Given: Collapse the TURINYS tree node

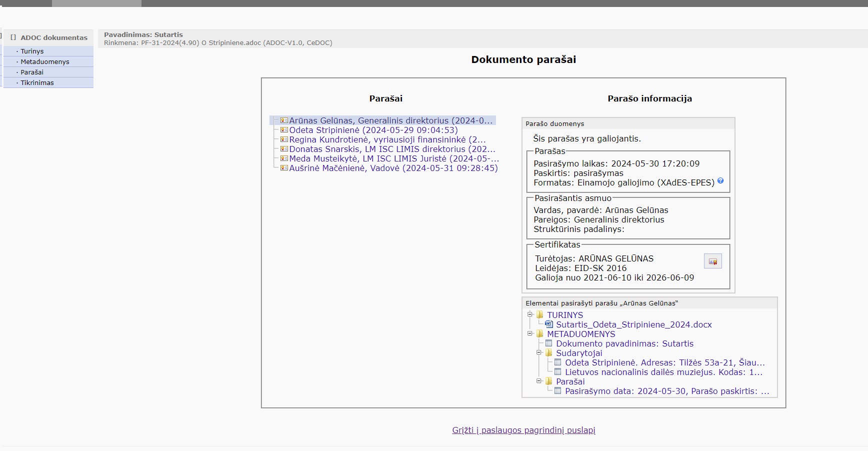Looking at the screenshot, I should (530, 314).
